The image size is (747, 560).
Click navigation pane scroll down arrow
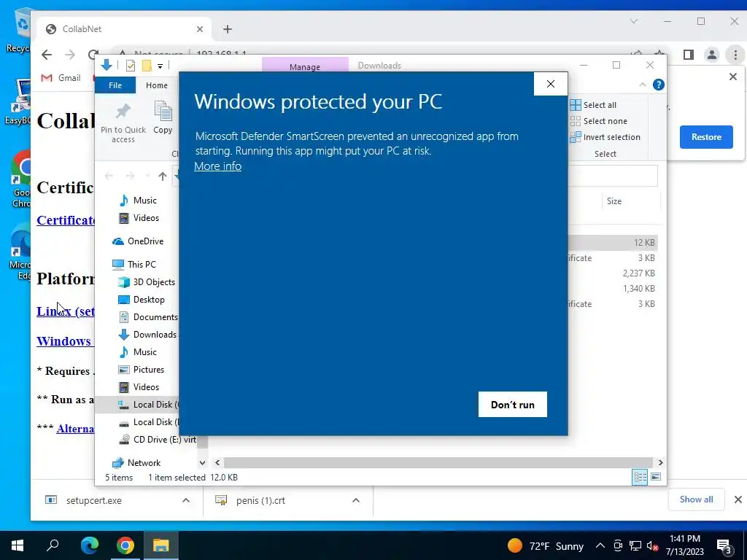203,463
